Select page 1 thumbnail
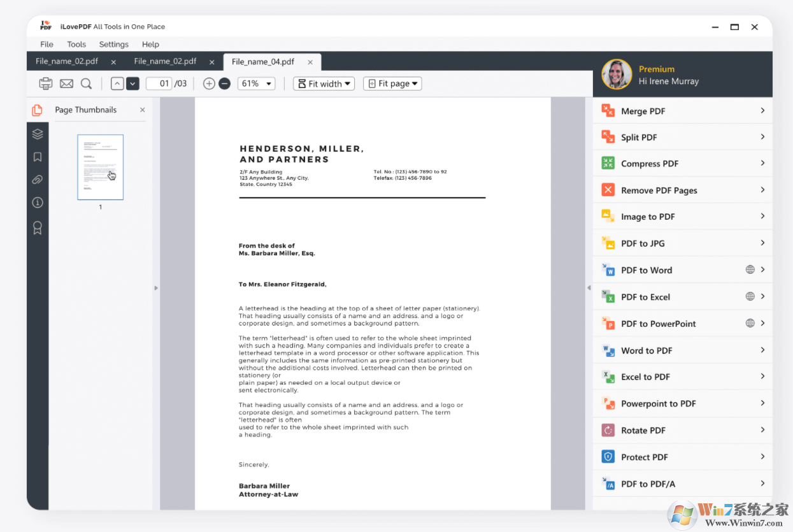 click(100, 167)
